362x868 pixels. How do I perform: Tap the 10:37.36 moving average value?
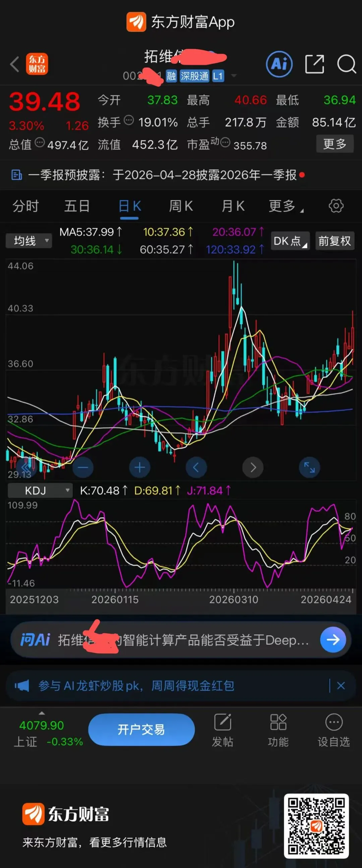click(168, 232)
